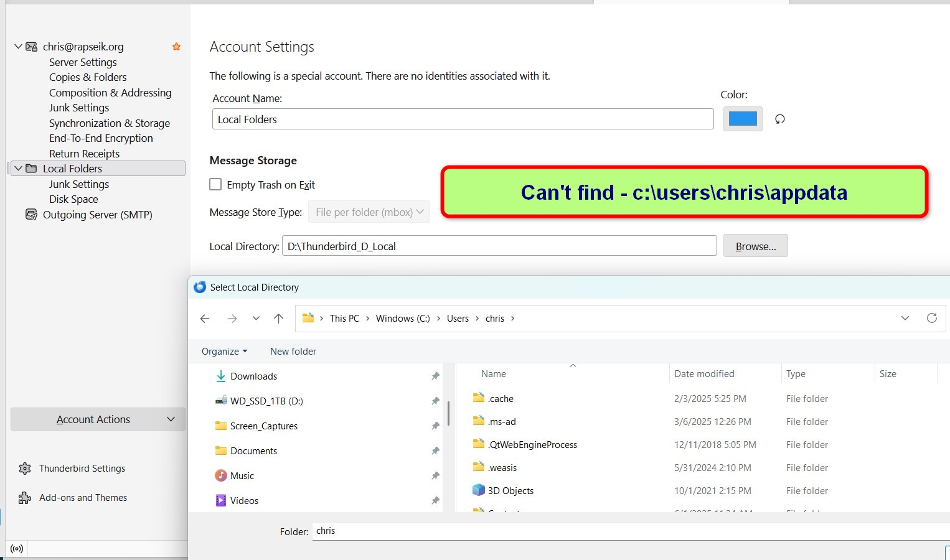Sort files by Type column
Screen dimensions: 950x560
(x=796, y=374)
